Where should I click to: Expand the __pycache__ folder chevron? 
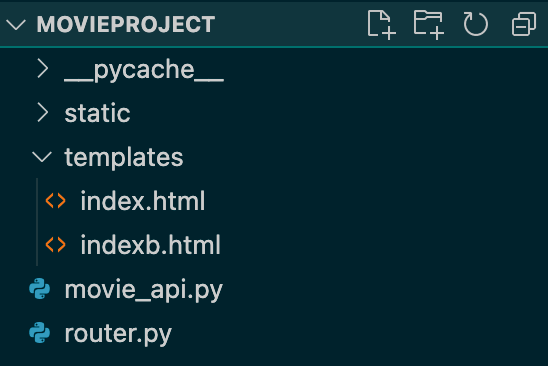43,69
